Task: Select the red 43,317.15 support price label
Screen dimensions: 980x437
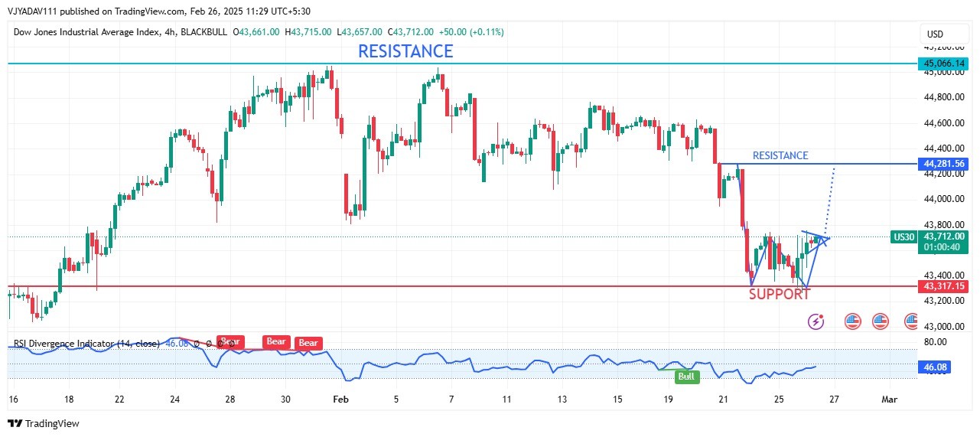Action: tap(944, 286)
